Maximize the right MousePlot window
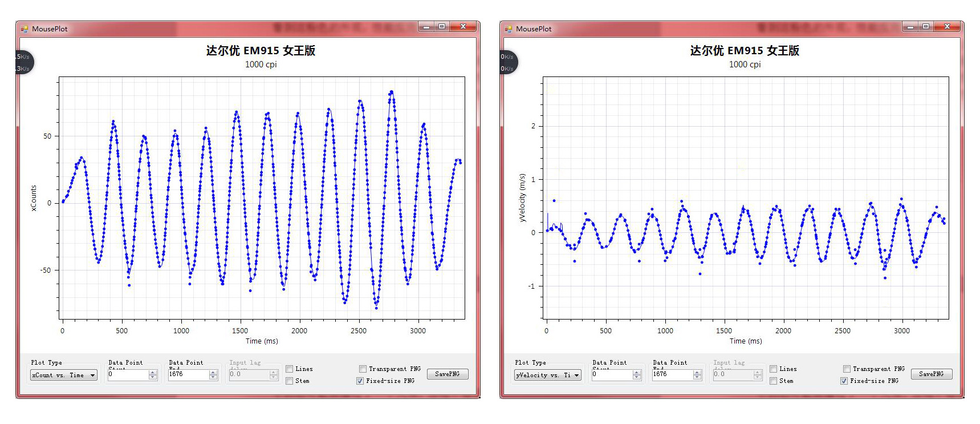Viewport: 980px width, 424px height. pyautogui.click(x=925, y=27)
